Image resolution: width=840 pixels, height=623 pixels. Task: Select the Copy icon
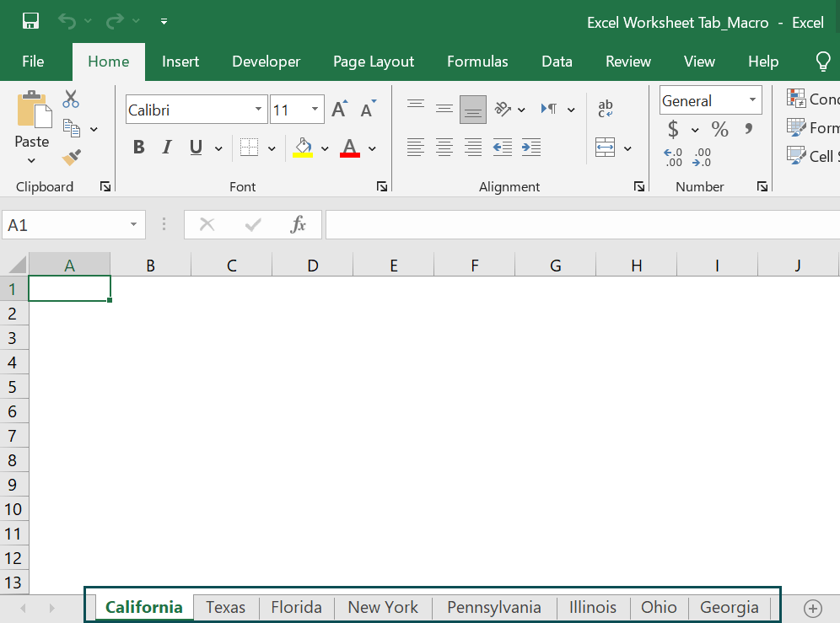(72, 128)
